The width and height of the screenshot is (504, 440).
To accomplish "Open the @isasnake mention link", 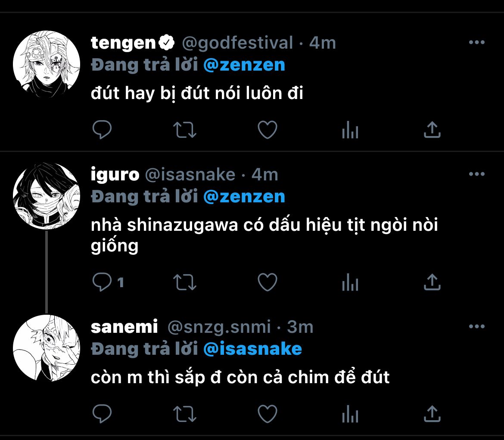I will click(252, 349).
